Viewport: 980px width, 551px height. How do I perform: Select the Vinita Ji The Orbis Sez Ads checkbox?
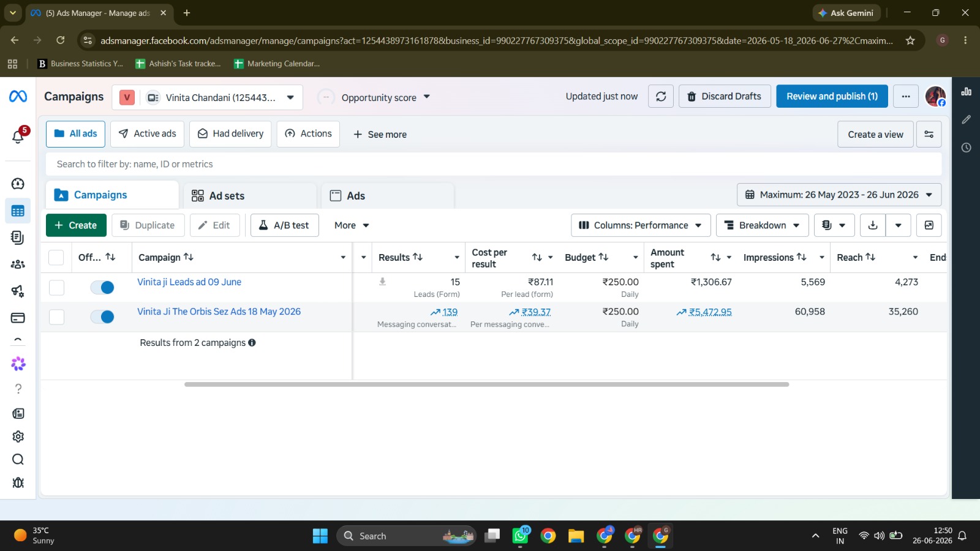click(56, 317)
